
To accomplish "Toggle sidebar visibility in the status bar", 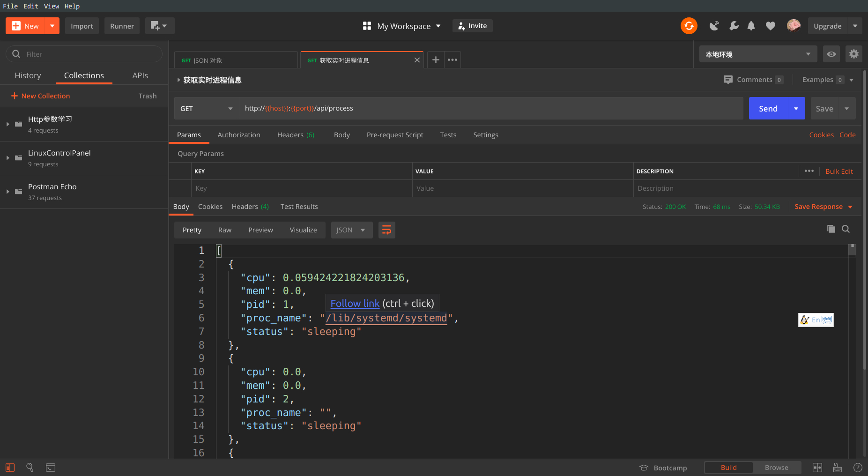I will tap(10, 468).
